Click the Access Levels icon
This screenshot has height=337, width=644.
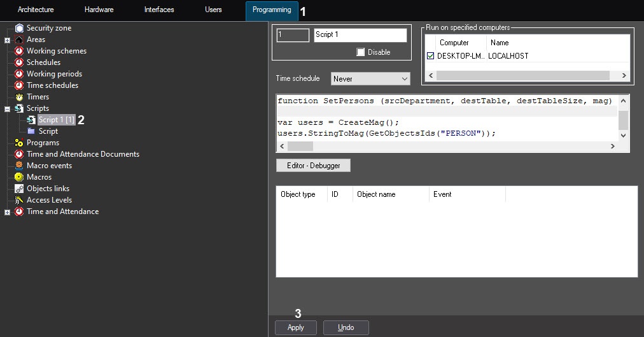[x=19, y=200]
